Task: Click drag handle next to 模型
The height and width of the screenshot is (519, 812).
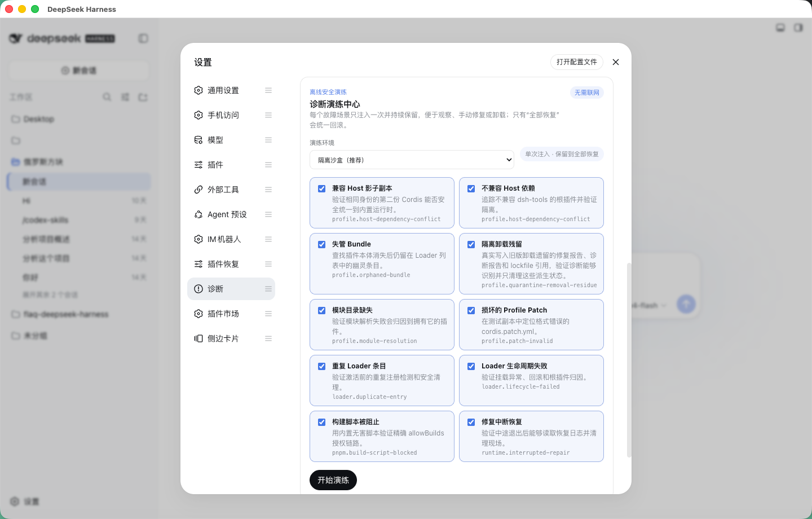Action: (x=268, y=140)
